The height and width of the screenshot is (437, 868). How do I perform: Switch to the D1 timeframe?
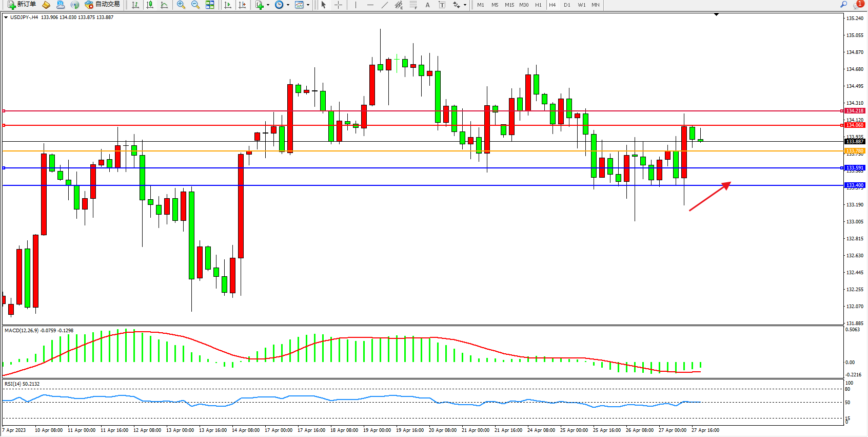tap(567, 5)
